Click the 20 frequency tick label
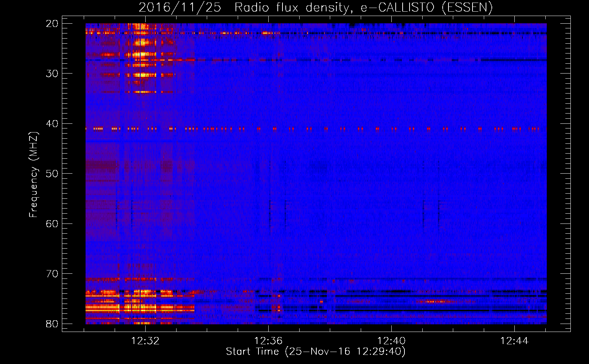Viewport: 589px width, 364px height. [52, 24]
